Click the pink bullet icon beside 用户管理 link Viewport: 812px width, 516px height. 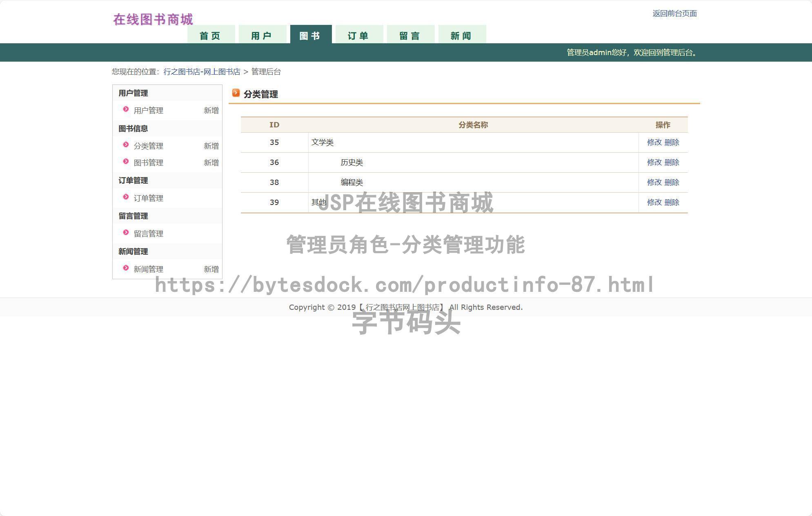[126, 109]
